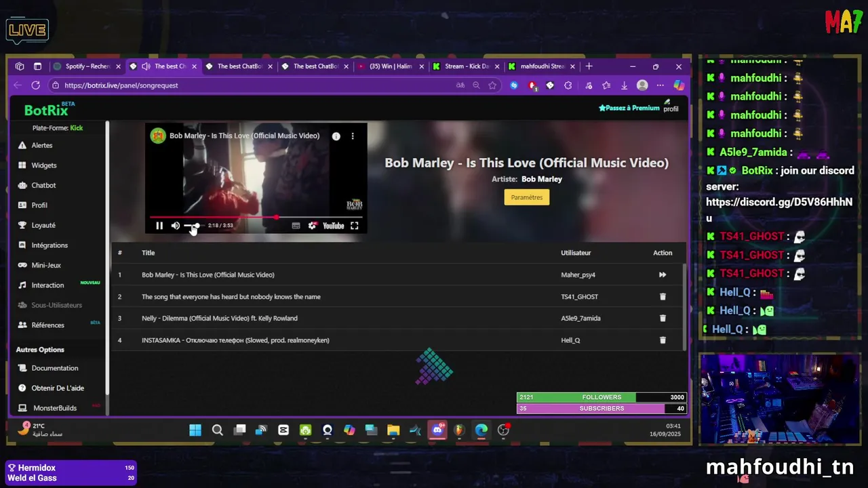Close the Spotify browser tab
Image resolution: width=868 pixels, height=488 pixels.
(118, 66)
